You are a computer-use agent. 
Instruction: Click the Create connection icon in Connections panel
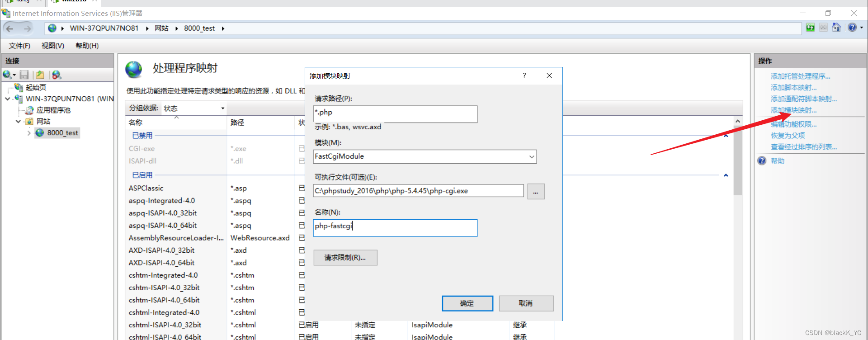click(7, 75)
